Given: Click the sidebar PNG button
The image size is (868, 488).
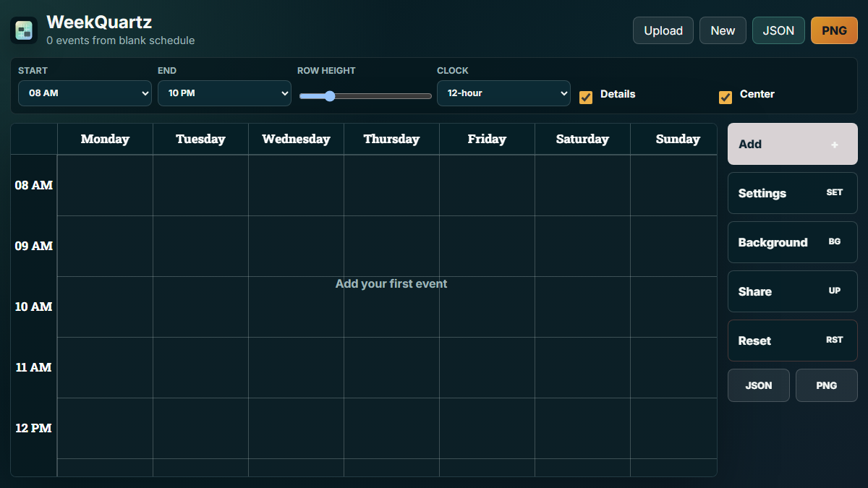Looking at the screenshot, I should click(827, 385).
